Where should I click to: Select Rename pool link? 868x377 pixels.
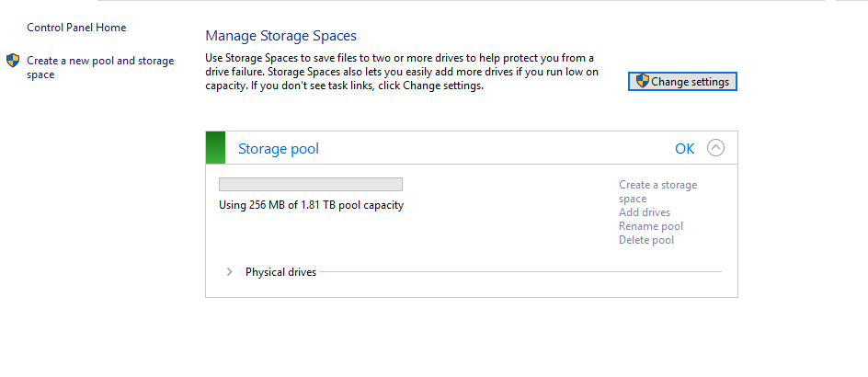pos(650,226)
